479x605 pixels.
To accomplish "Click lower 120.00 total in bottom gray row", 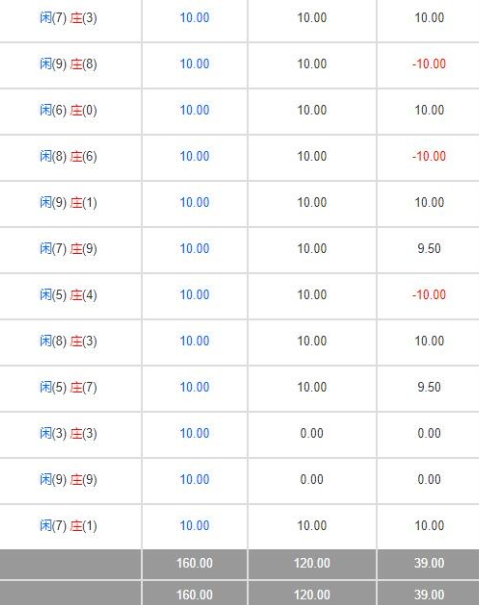I will (x=312, y=595).
